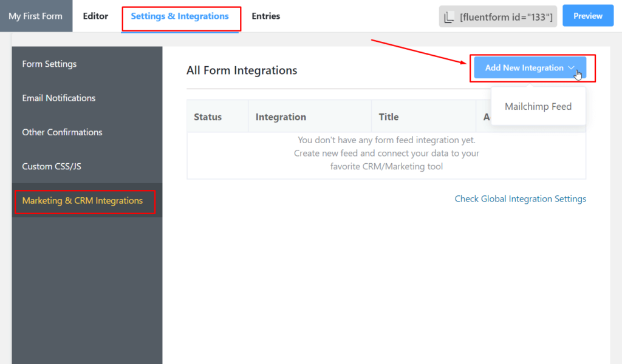Sort by the Status column header
This screenshot has width=622, height=364.
pyautogui.click(x=207, y=116)
